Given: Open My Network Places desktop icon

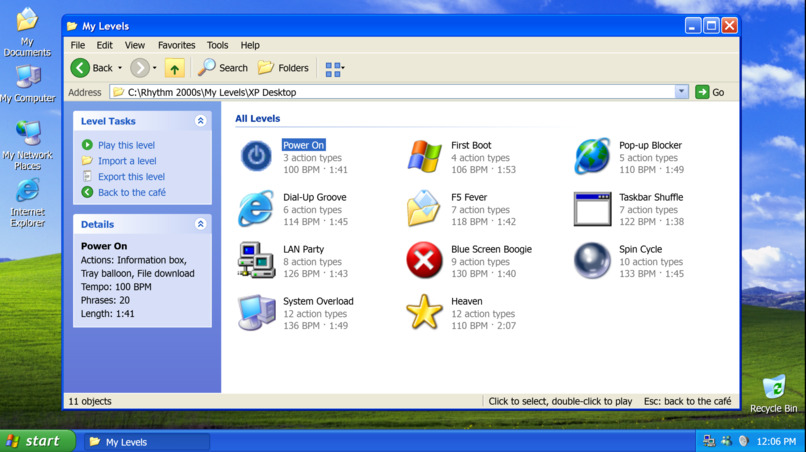Looking at the screenshot, I should click(28, 146).
